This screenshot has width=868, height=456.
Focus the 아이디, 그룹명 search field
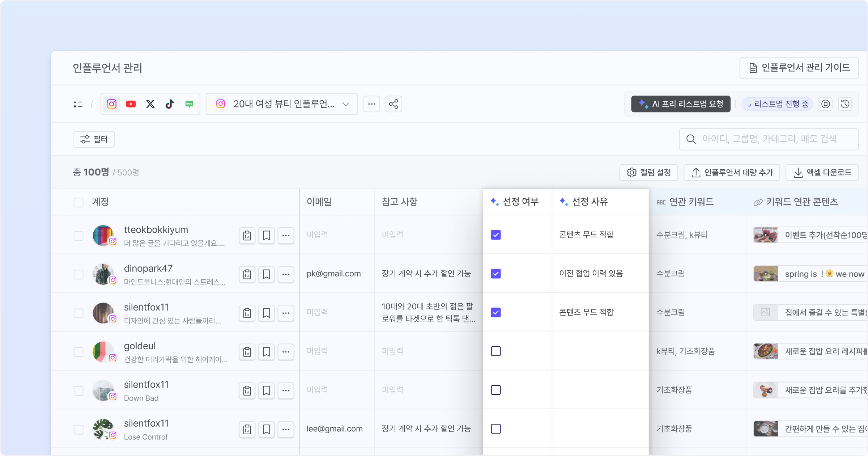(769, 139)
